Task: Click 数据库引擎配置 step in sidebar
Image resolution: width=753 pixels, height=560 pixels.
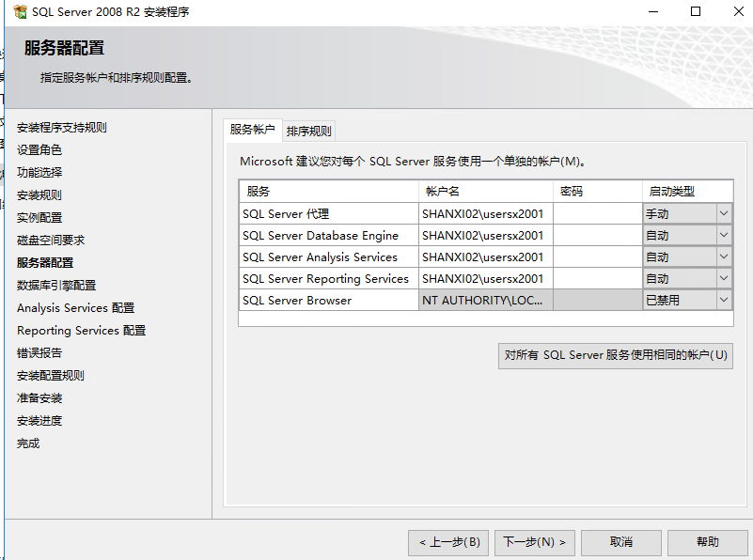Action: (56, 286)
